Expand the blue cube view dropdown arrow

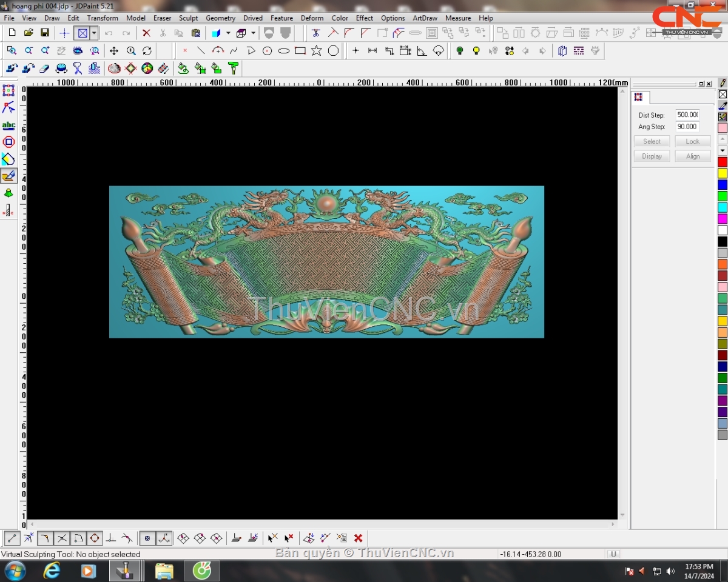tap(228, 33)
